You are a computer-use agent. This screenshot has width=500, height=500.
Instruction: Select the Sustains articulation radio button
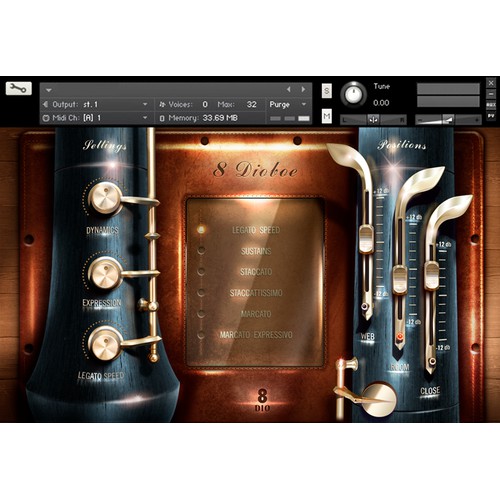(x=201, y=250)
